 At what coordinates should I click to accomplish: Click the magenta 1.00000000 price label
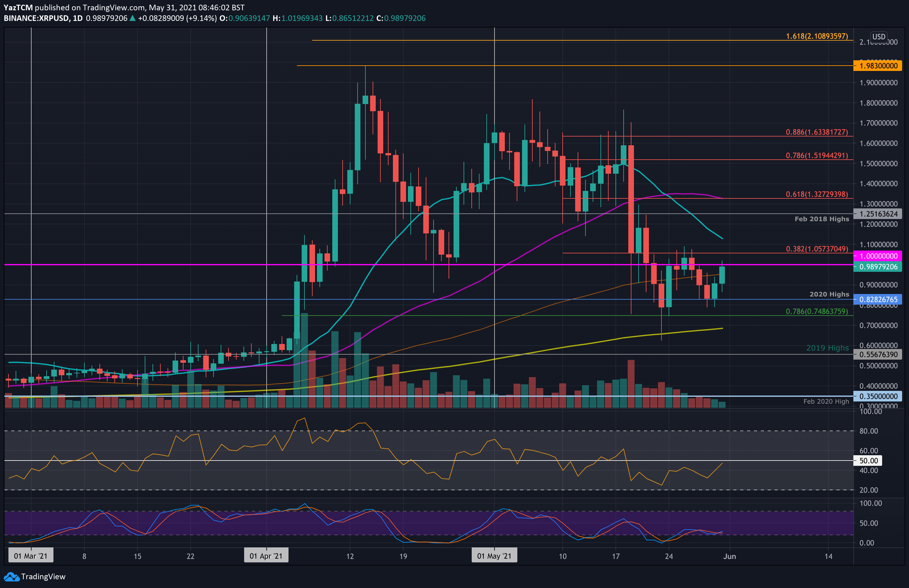click(878, 256)
